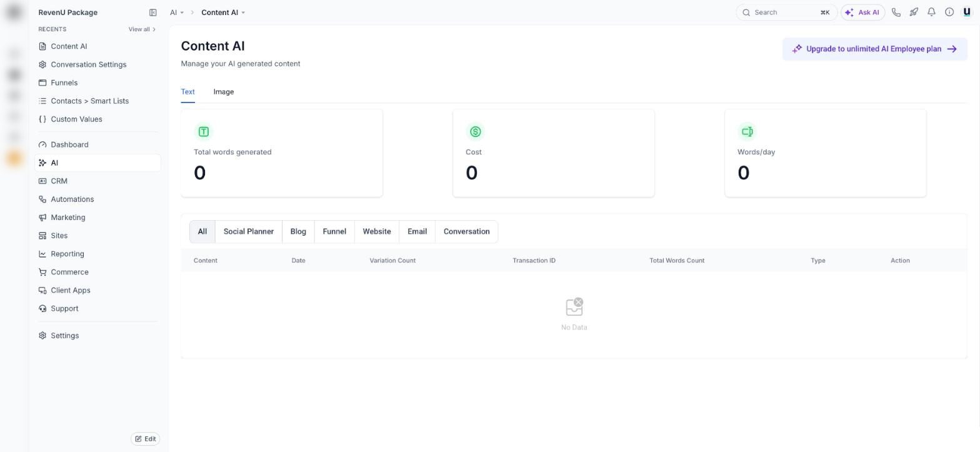Screen dimensions: 980x452
Task: Click the phone dialer icon in top bar
Action: tap(896, 13)
